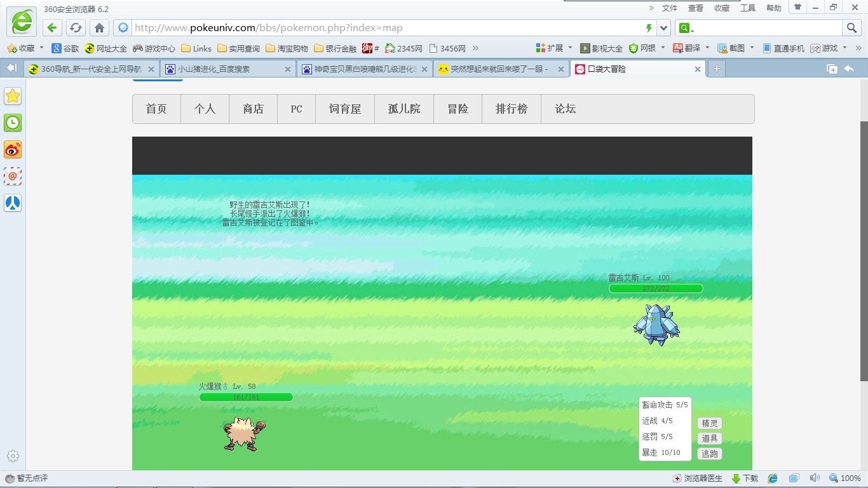Click the IE engine icon in status bar
Screen dimensions: 868x488
pos(773,478)
